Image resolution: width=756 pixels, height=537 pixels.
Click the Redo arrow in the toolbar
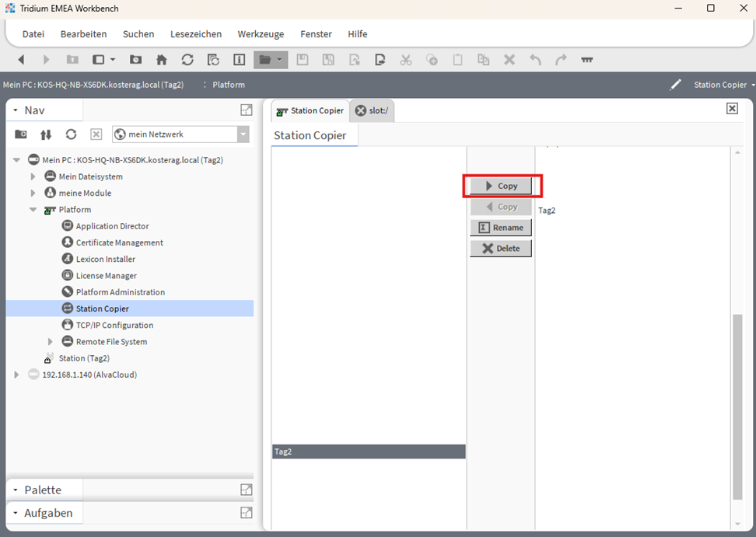561,60
